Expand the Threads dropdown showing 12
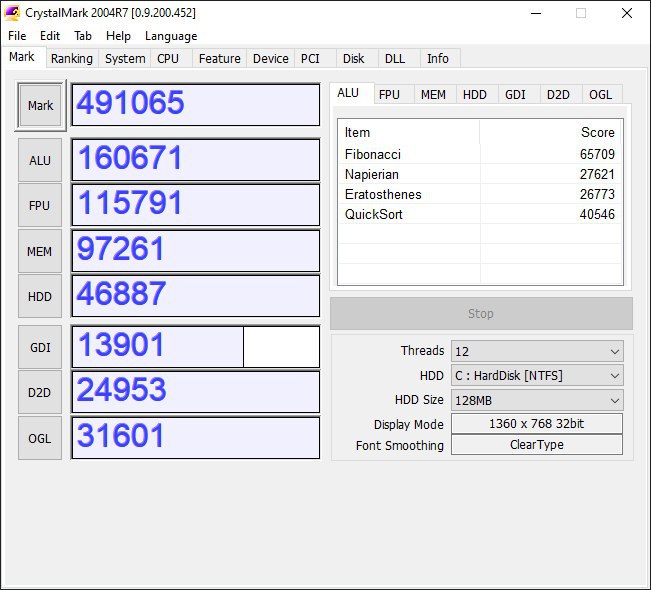This screenshot has width=651, height=590. pyautogui.click(x=537, y=352)
